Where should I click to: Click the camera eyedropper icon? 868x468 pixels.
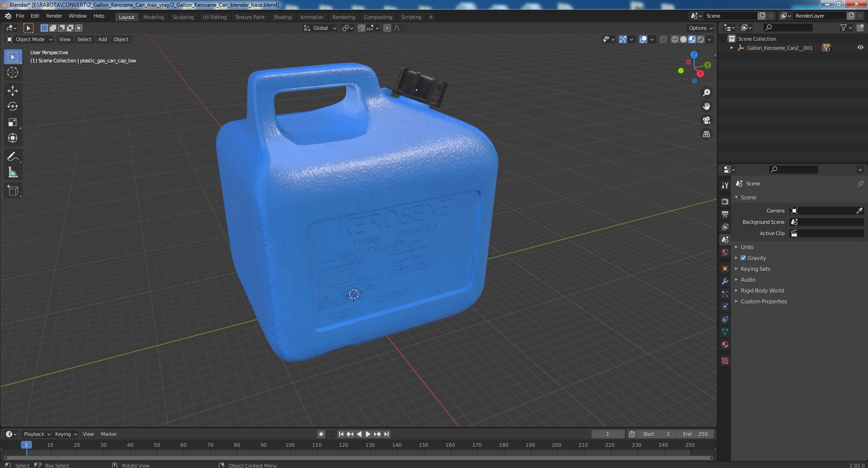859,211
